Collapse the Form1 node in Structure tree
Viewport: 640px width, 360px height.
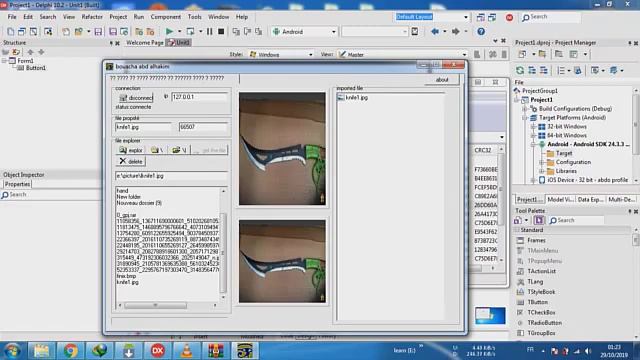click(4, 61)
